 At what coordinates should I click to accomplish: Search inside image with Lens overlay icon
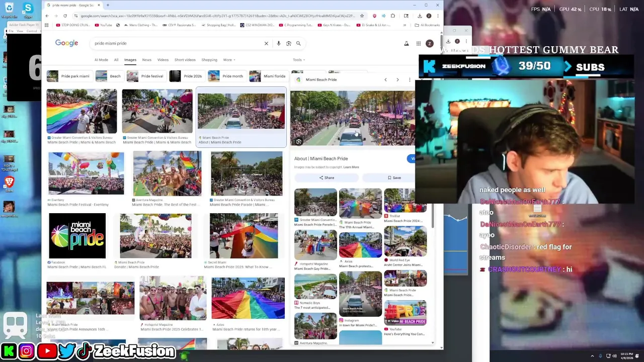click(x=298, y=142)
